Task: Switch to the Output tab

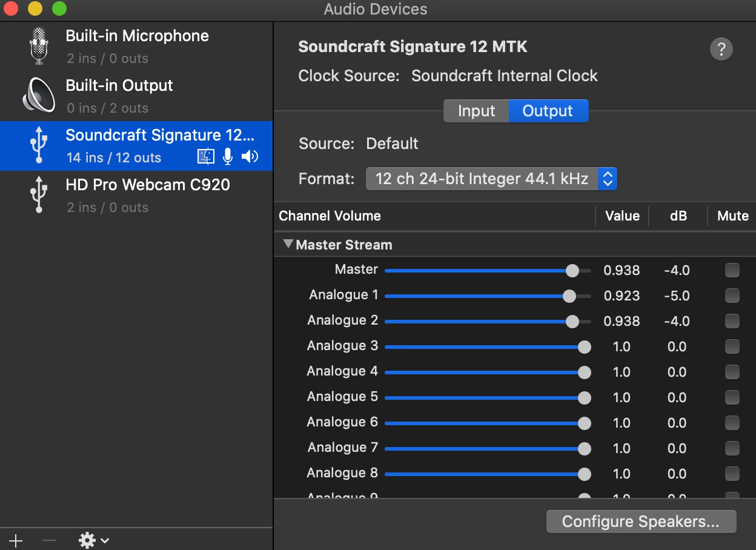Action: point(548,111)
